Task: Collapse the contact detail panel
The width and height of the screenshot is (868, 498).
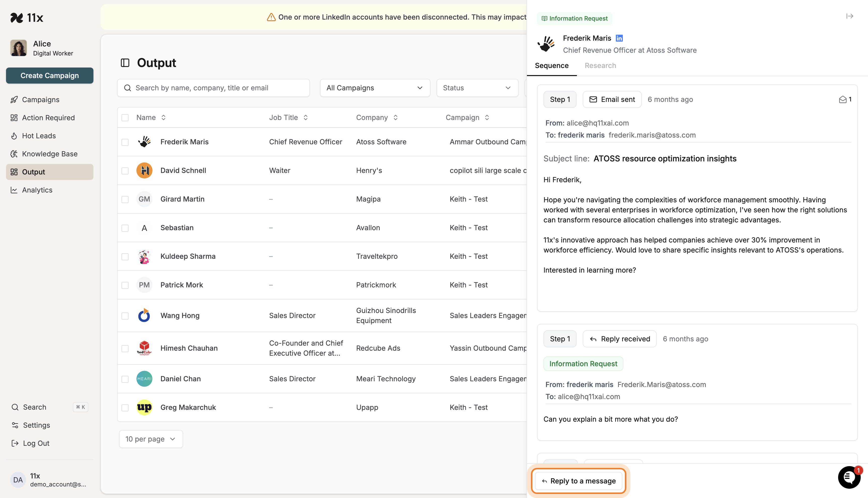Action: click(x=850, y=16)
